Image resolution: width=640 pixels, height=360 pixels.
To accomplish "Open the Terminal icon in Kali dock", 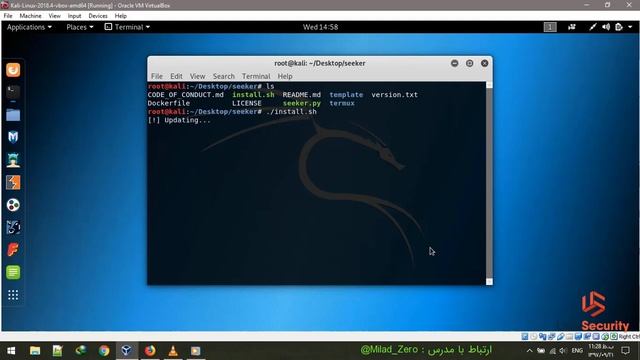I will click(x=13, y=92).
